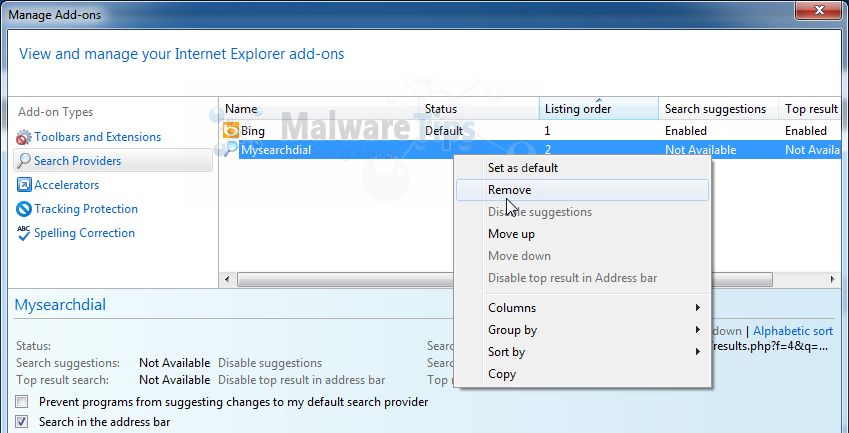
Task: Choose Remove in the context menu
Action: pyautogui.click(x=583, y=190)
